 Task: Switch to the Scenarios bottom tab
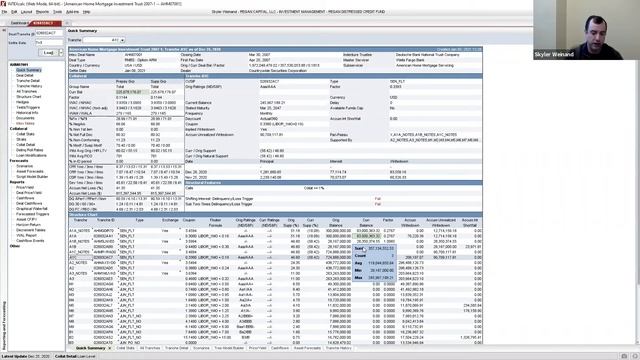(x=201, y=348)
